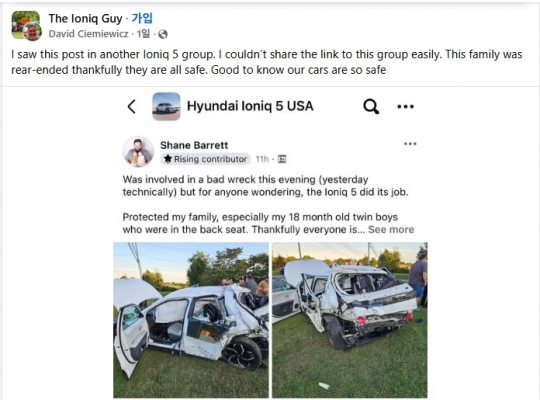Open the three-dot menu in group header
The image size is (540, 400).
pyautogui.click(x=405, y=106)
